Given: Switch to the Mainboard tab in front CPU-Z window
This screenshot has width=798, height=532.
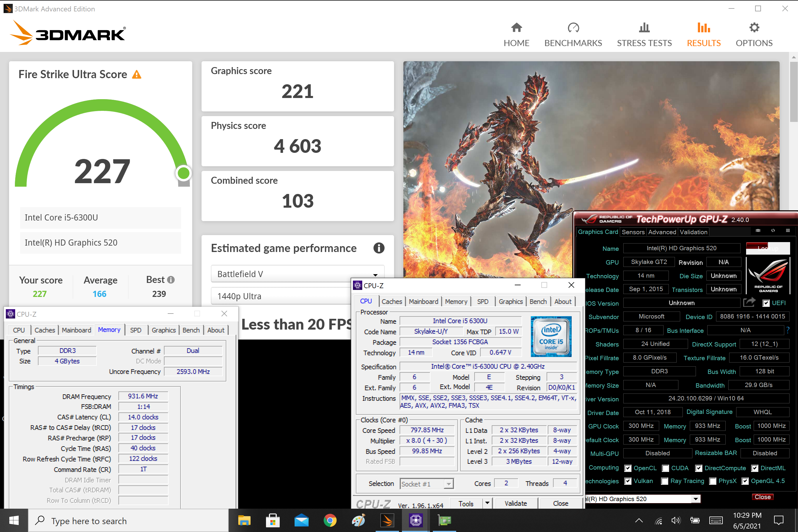Looking at the screenshot, I should coord(423,301).
